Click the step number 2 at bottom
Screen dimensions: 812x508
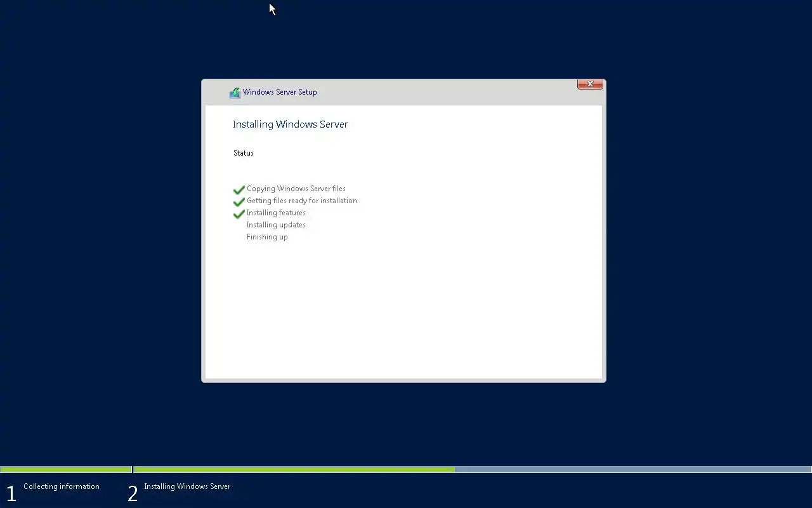[133, 493]
